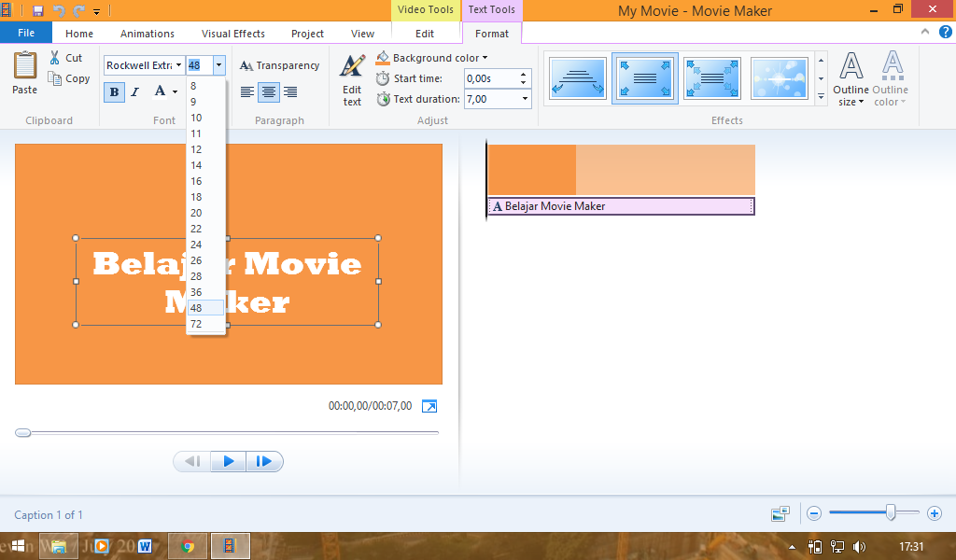
Task: Redo the last action
Action: [x=78, y=10]
